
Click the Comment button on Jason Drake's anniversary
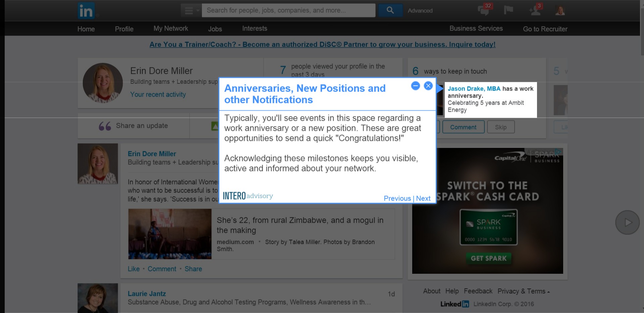coord(463,127)
